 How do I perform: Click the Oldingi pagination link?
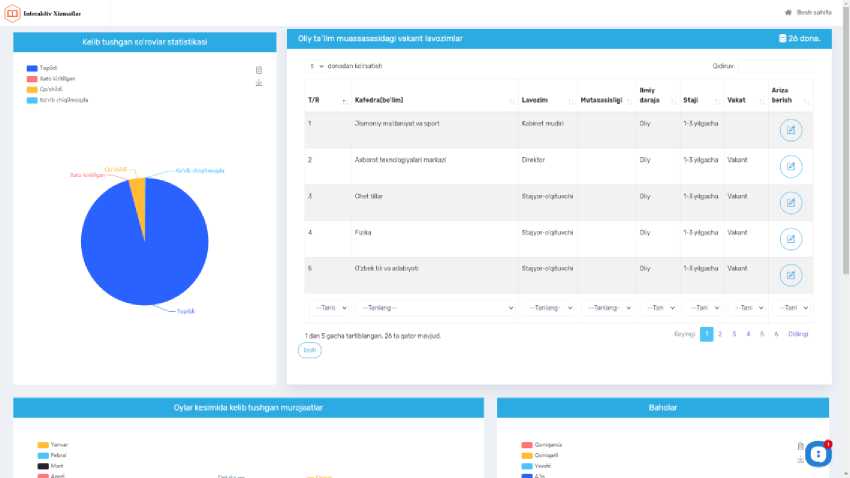[x=797, y=334]
